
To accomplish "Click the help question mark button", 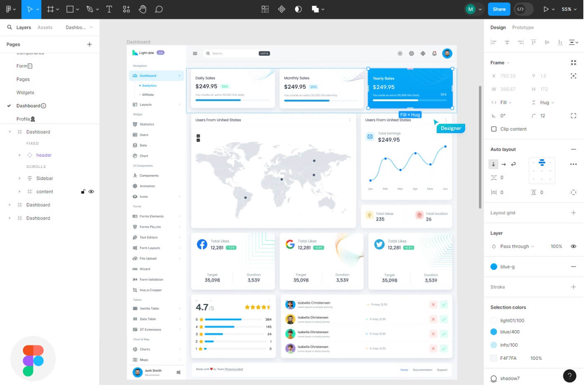I will [569, 376].
